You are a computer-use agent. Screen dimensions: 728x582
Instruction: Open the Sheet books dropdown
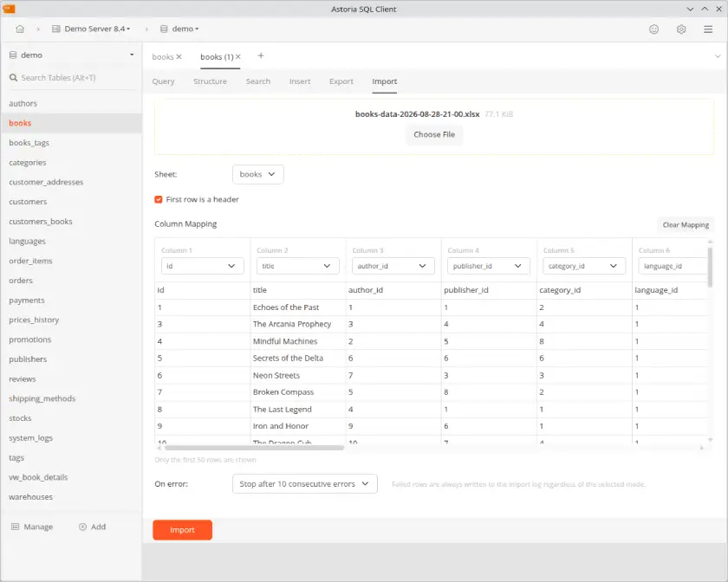[257, 174]
